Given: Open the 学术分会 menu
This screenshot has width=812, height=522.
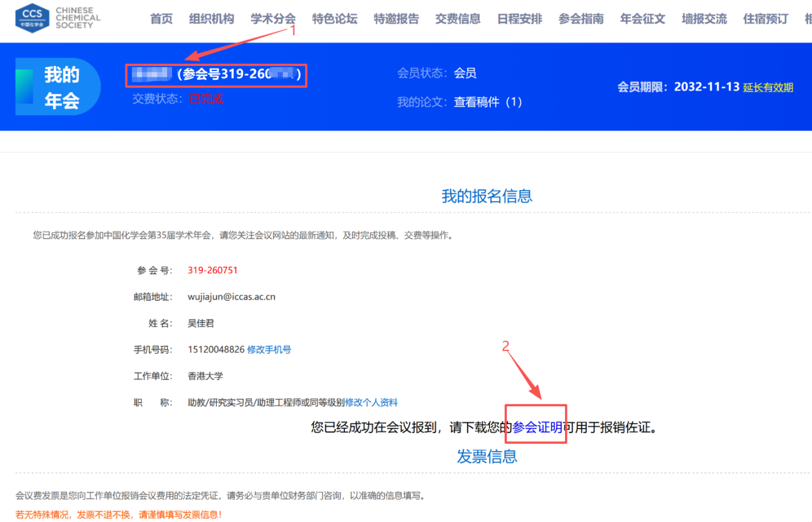Looking at the screenshot, I should click(273, 19).
